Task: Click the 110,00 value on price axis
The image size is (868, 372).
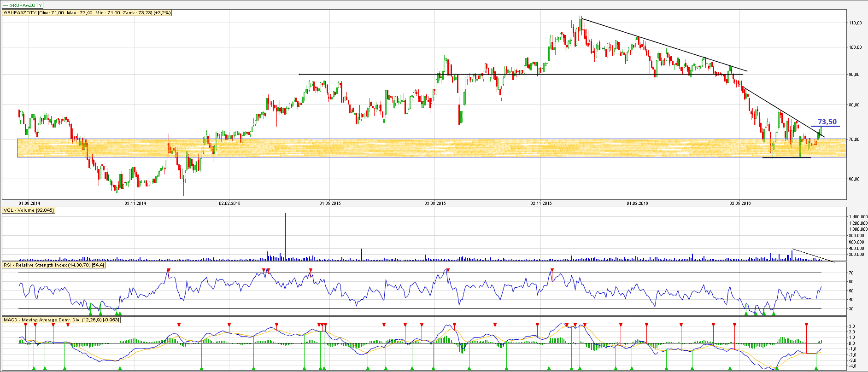Action: 855,23
